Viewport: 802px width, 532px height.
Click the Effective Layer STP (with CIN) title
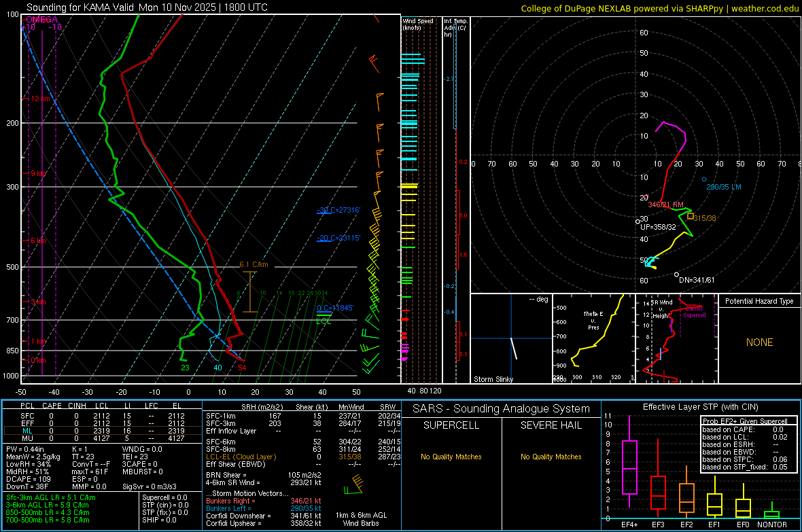[x=700, y=407]
